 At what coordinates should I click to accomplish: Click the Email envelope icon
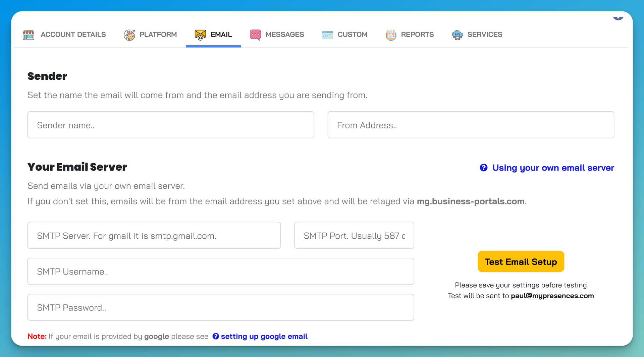click(200, 35)
